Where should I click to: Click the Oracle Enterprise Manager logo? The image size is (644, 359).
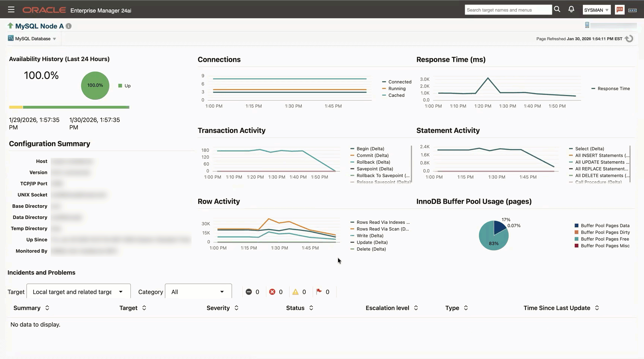(x=44, y=9)
